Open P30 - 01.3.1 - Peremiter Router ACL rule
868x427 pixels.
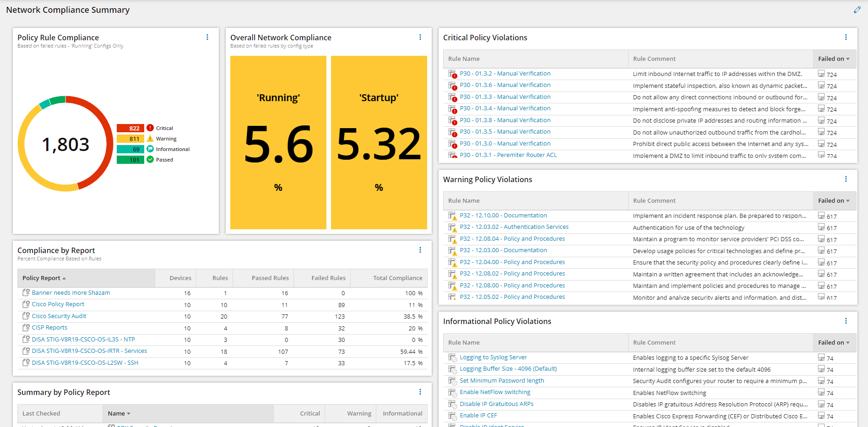click(508, 155)
